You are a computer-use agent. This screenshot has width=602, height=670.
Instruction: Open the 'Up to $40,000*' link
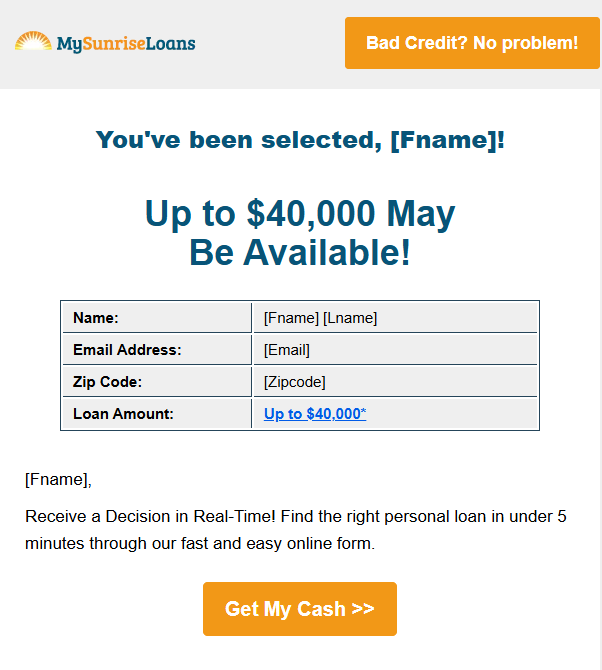(315, 413)
